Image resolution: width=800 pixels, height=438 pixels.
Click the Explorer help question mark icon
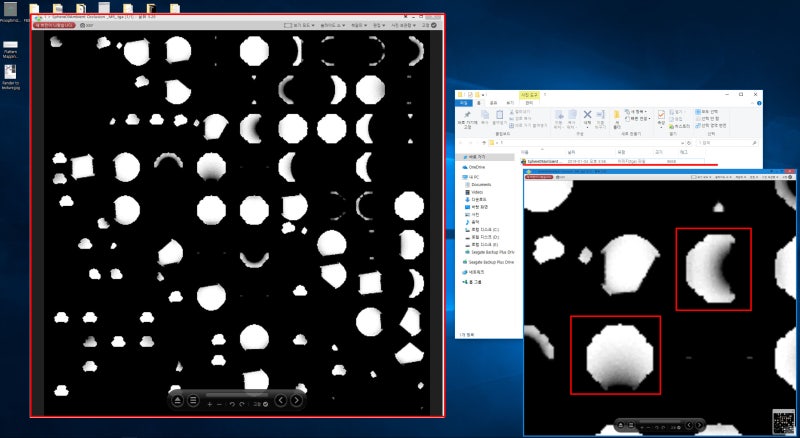(x=759, y=103)
